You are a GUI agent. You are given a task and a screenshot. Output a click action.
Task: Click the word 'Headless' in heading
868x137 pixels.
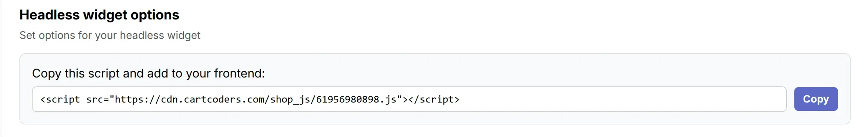tap(50, 15)
